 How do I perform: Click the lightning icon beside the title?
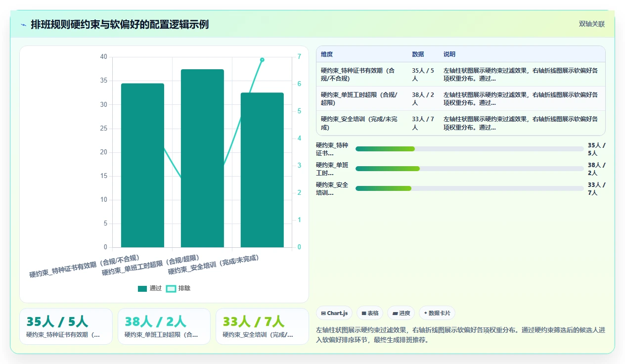tap(23, 25)
